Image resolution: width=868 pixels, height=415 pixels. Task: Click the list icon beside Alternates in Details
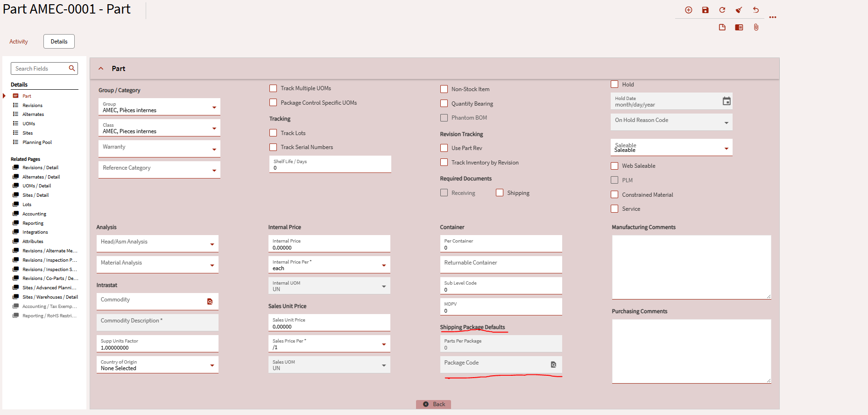point(16,114)
